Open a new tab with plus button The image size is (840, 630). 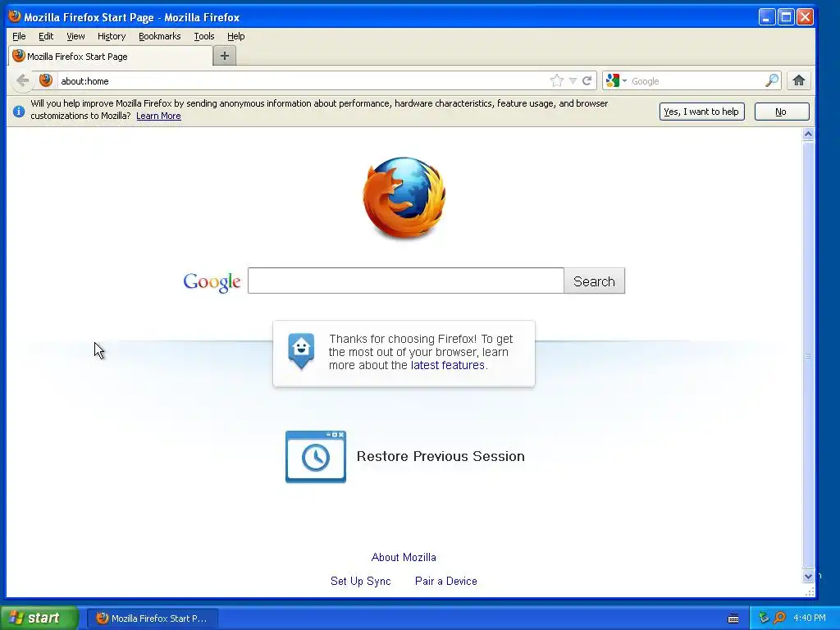225,56
